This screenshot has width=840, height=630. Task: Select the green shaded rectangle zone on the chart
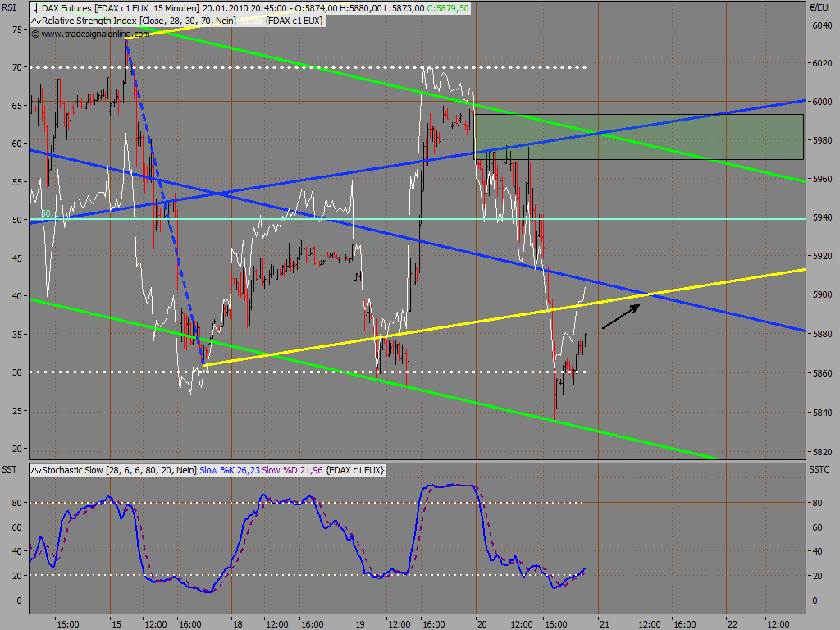pos(640,137)
